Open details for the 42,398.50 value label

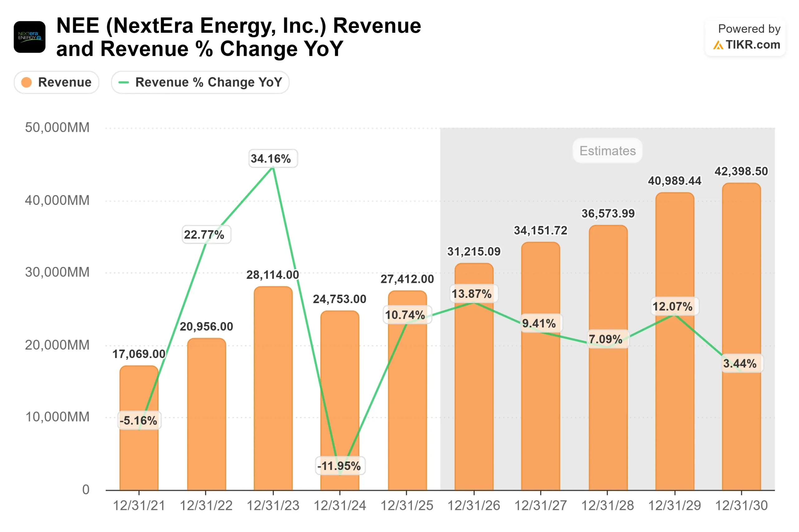(x=742, y=172)
